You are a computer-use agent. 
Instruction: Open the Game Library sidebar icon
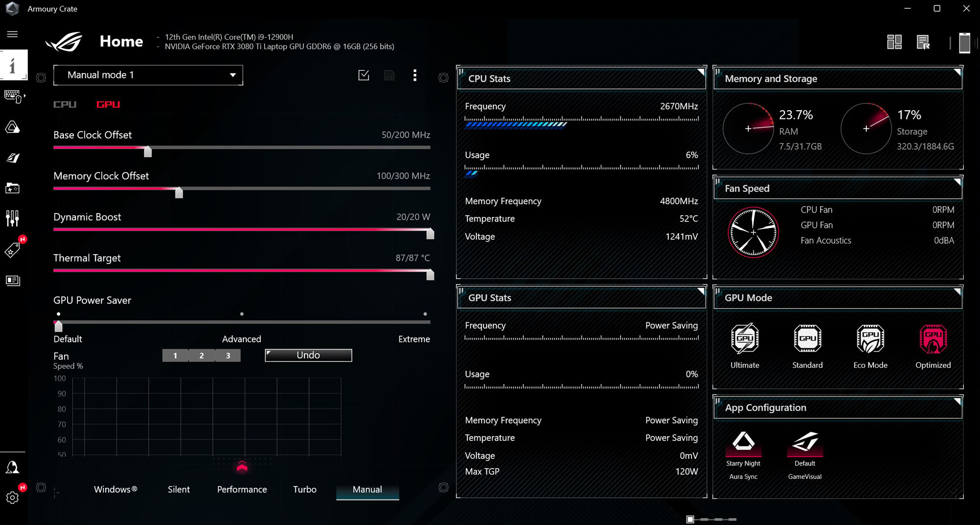click(12, 188)
